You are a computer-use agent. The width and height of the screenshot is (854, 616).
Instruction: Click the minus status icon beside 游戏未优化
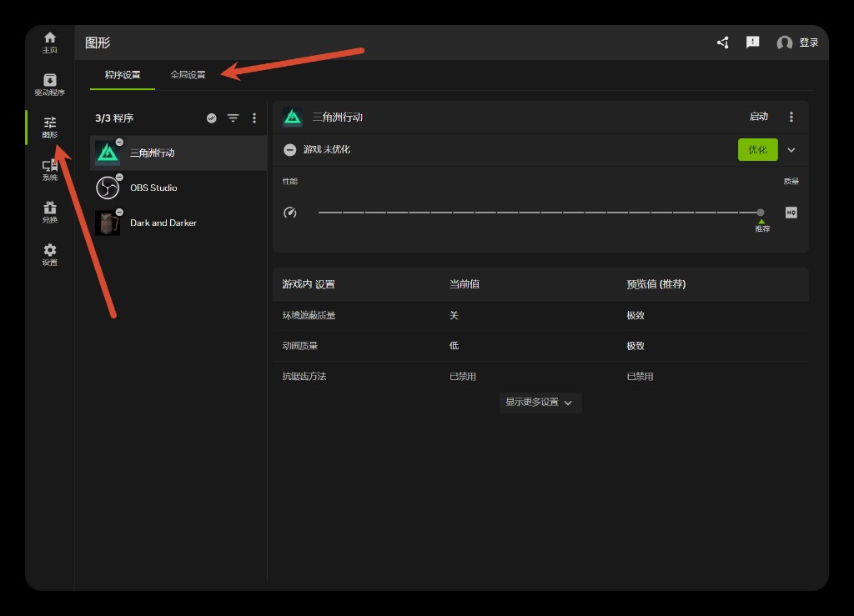(x=289, y=150)
